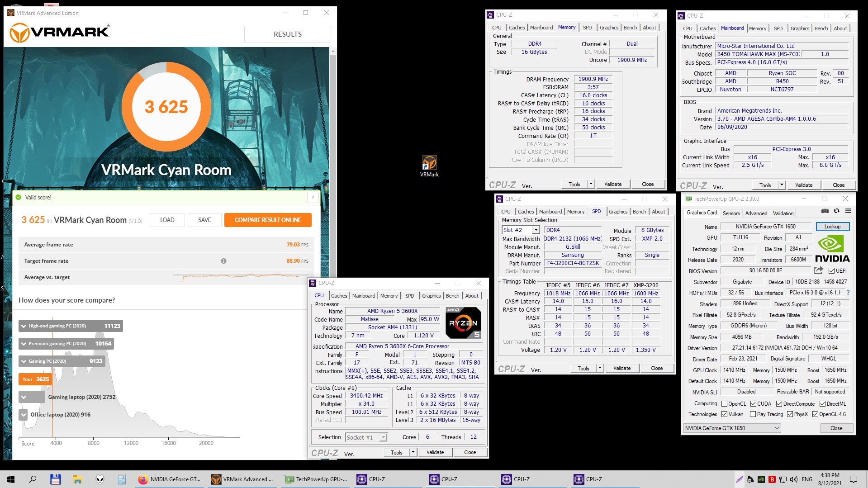This screenshot has height=488, width=868.
Task: Click the purple feather tray icon
Action: (739, 479)
